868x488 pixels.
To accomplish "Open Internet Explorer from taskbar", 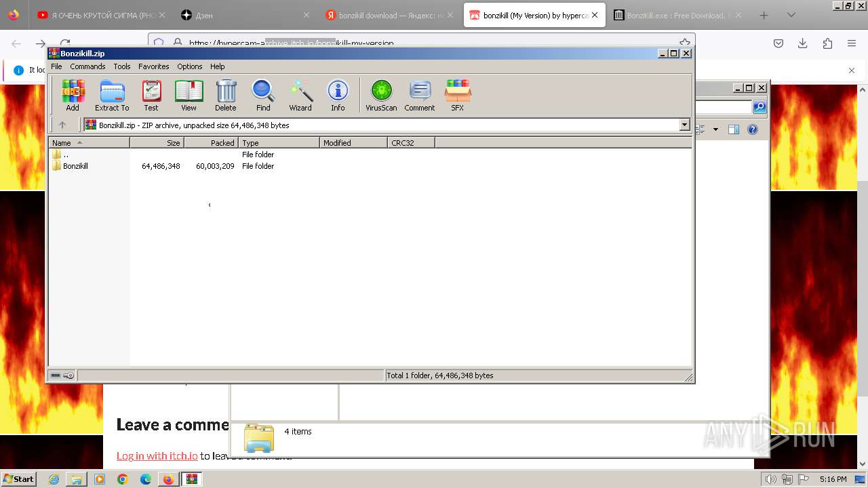I will click(x=54, y=479).
